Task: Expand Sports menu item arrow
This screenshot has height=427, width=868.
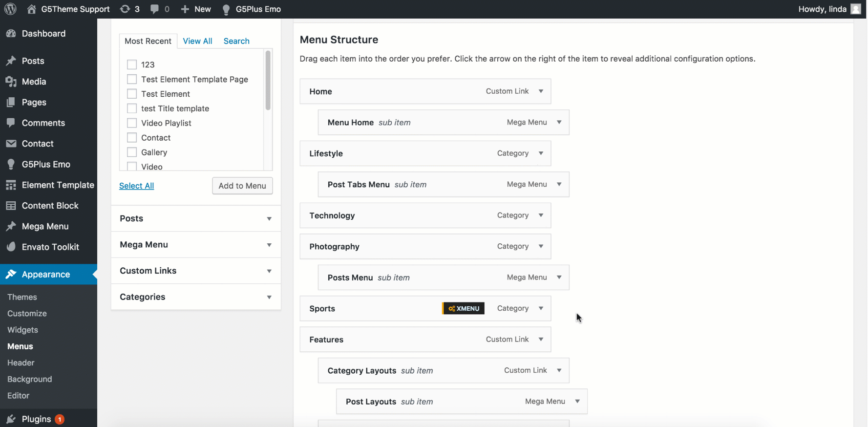Action: coord(541,308)
